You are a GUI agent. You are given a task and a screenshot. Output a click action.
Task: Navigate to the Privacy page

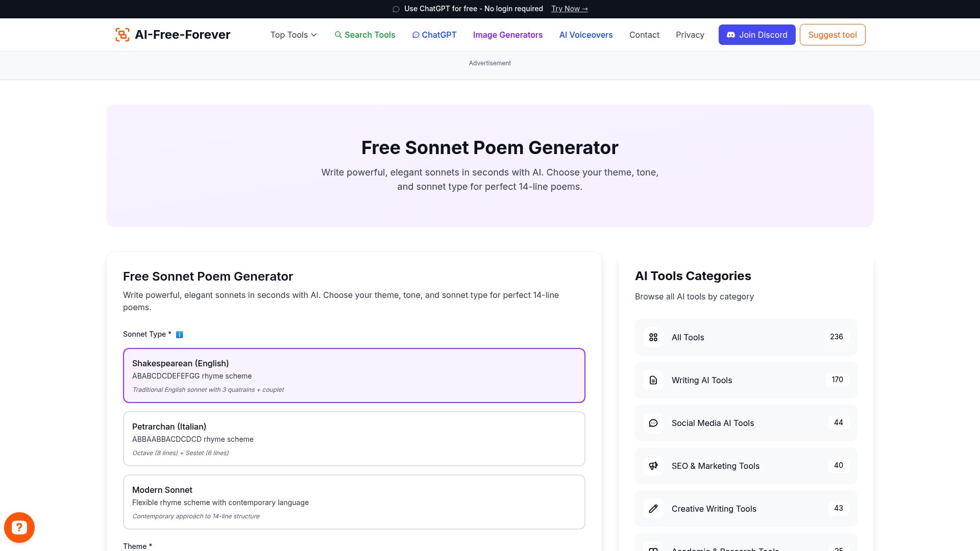[690, 35]
